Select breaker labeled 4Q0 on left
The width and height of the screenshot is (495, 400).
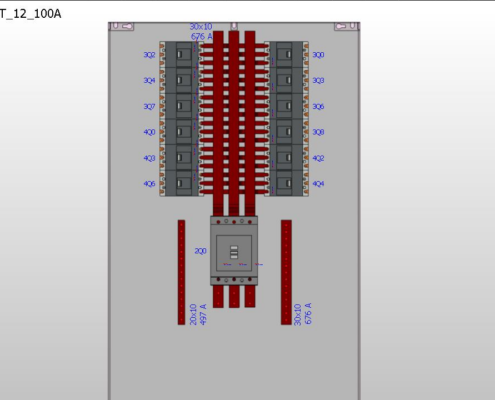(x=180, y=132)
